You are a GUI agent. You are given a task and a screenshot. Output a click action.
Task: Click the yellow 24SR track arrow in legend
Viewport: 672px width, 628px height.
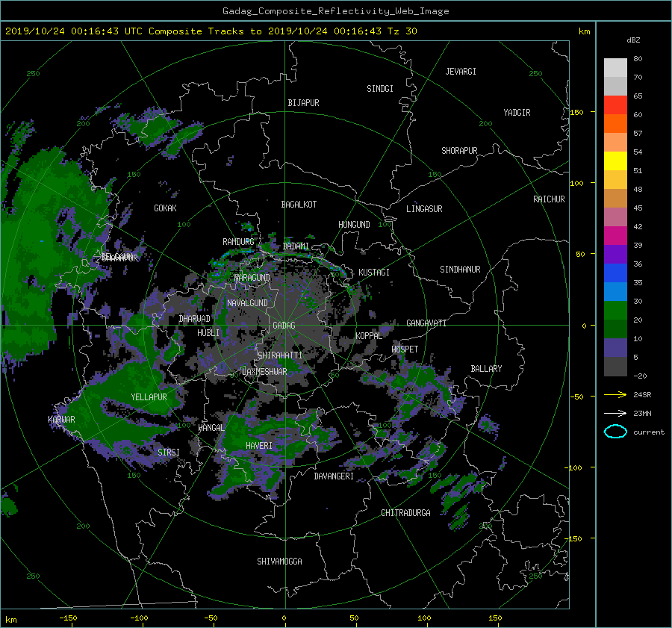(615, 394)
